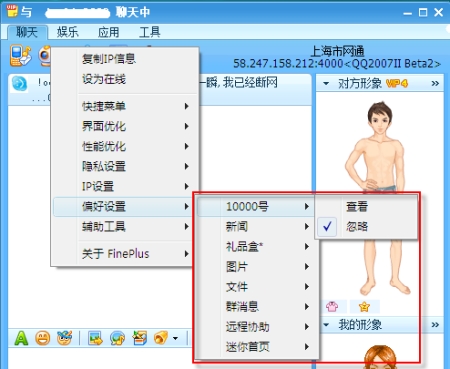The width and height of the screenshot is (450, 369).
Task: Click 设为在线 menu entry
Action: tap(104, 79)
